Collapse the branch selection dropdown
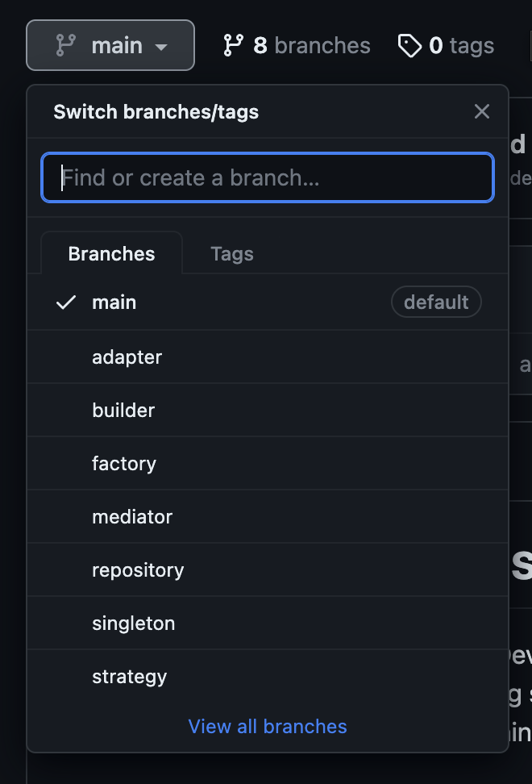Image resolution: width=532 pixels, height=784 pixels. click(110, 45)
